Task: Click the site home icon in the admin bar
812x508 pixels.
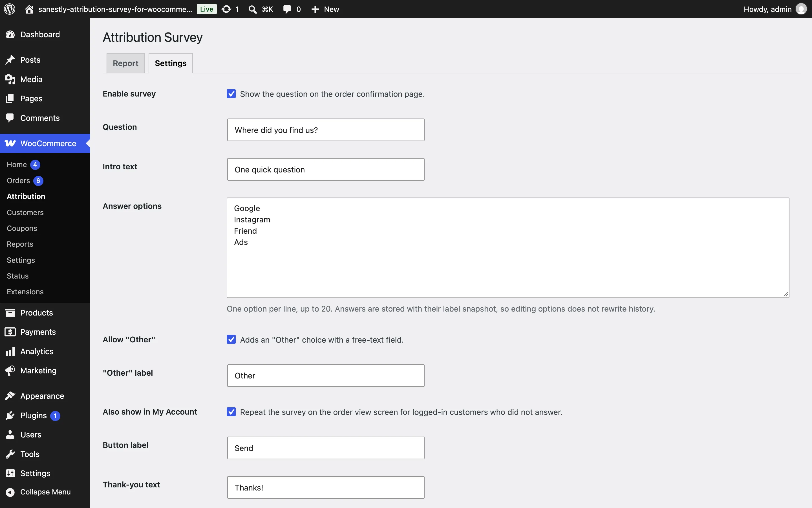Action: (29, 9)
